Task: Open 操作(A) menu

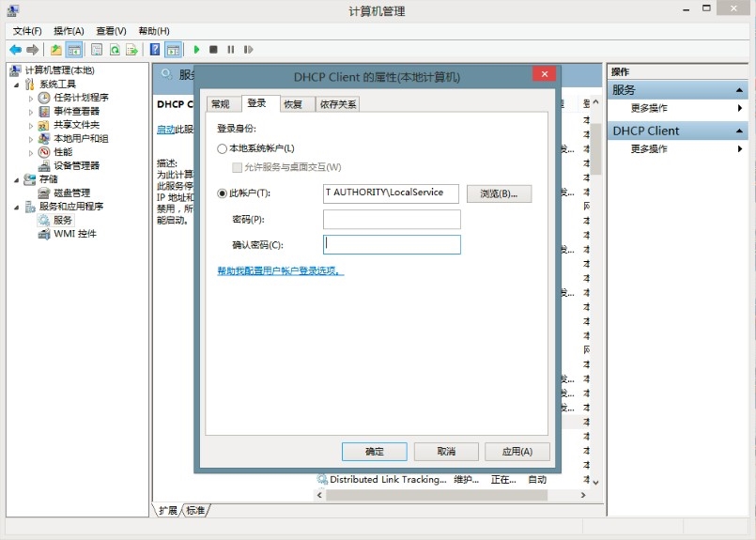Action: click(69, 31)
